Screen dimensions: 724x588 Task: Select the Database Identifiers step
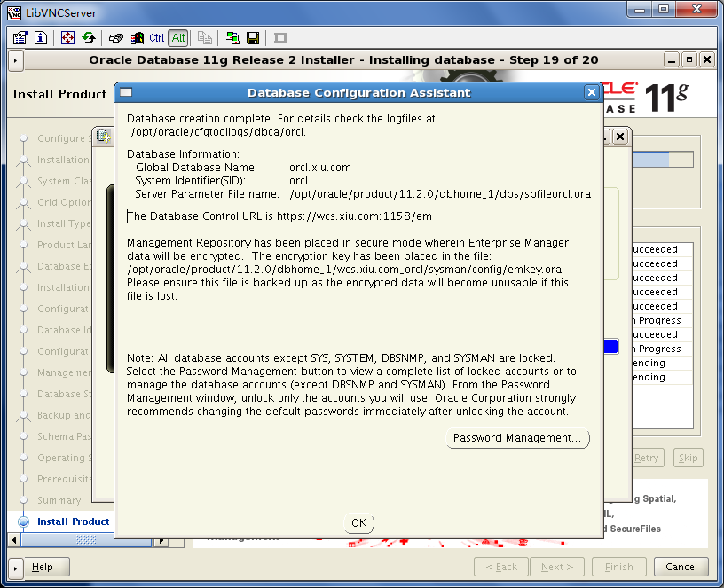coord(65,330)
